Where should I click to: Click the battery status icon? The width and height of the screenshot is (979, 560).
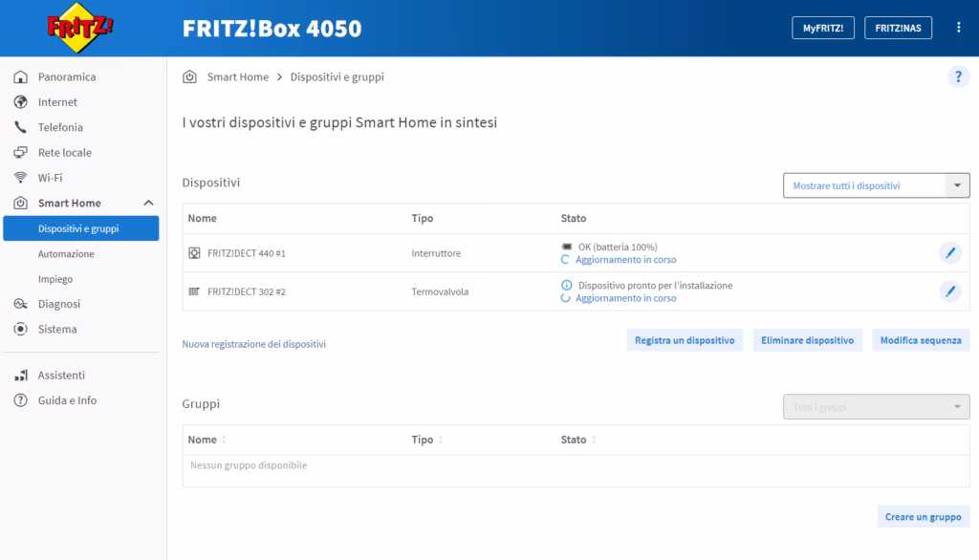tap(566, 247)
